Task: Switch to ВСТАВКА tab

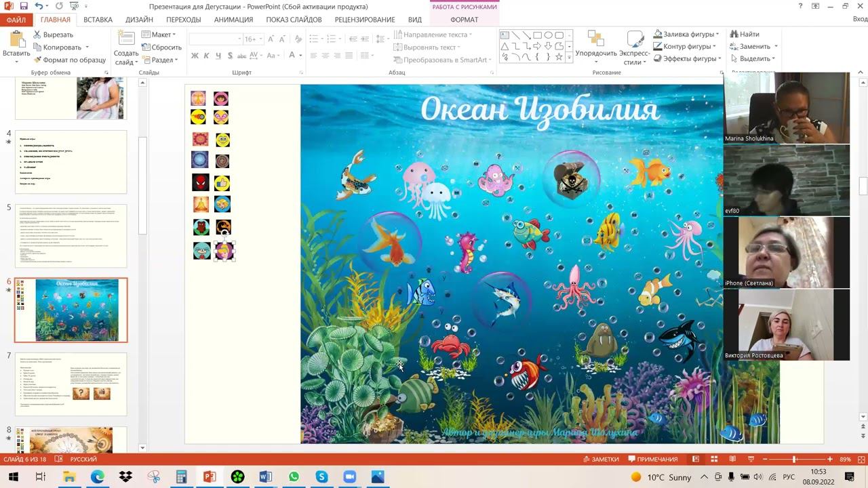Action: click(98, 20)
